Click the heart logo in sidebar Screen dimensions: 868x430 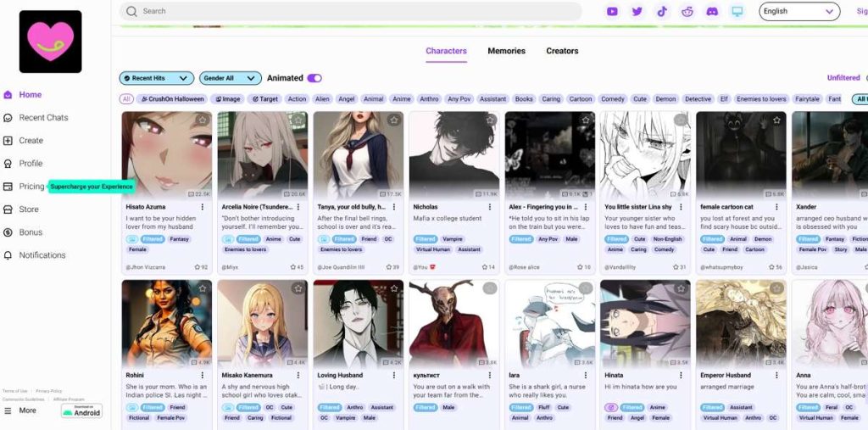pyautogui.click(x=50, y=42)
